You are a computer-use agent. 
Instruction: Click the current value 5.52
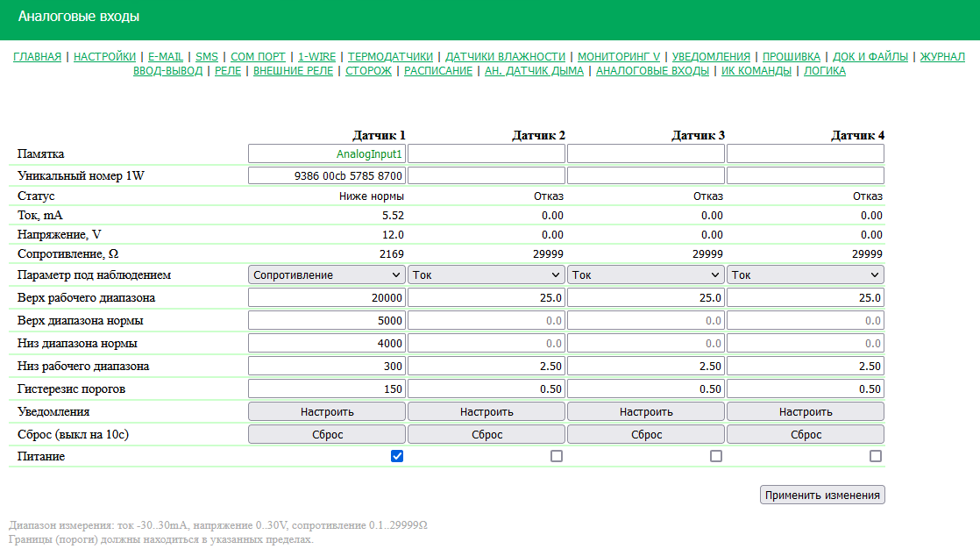pyautogui.click(x=393, y=216)
